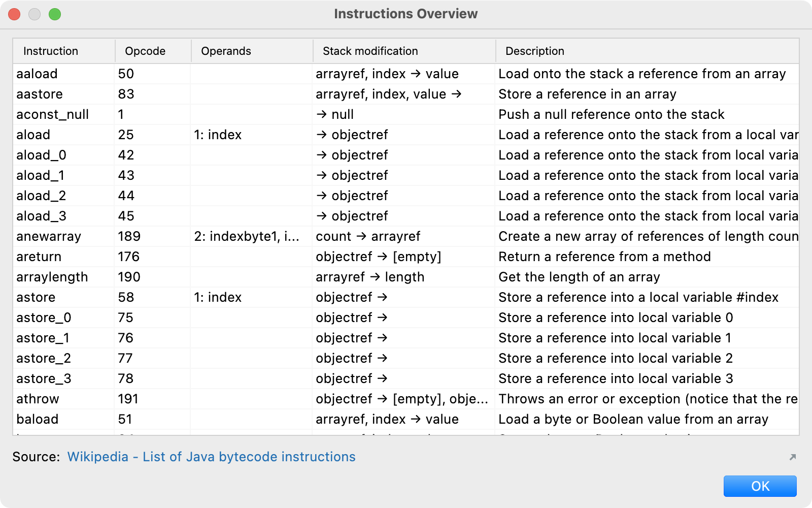
Task: Select the arraylength instruction cell
Action: click(64, 277)
